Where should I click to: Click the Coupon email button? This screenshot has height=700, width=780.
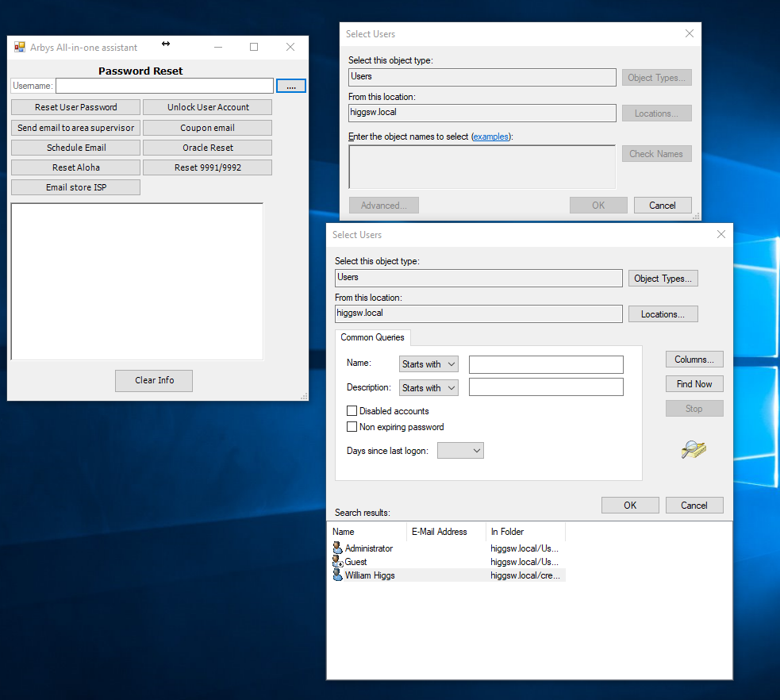(207, 127)
